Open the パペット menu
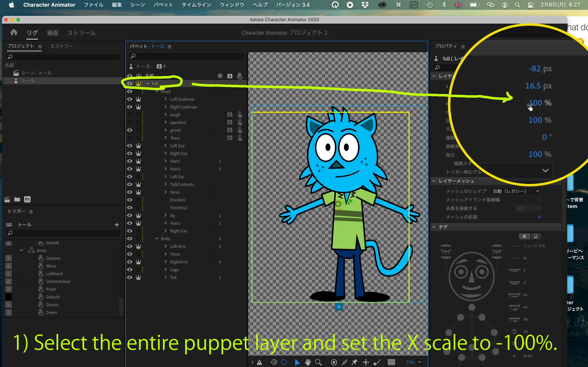 click(163, 5)
